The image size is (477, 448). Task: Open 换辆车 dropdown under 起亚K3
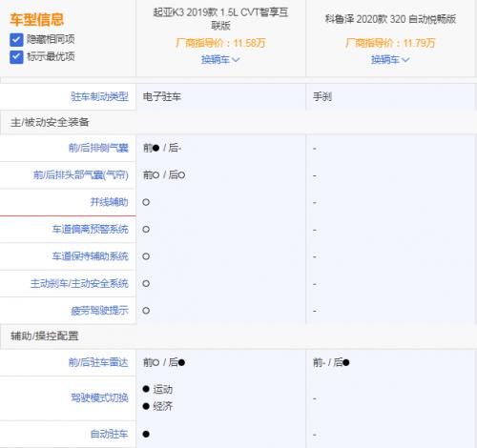point(220,59)
